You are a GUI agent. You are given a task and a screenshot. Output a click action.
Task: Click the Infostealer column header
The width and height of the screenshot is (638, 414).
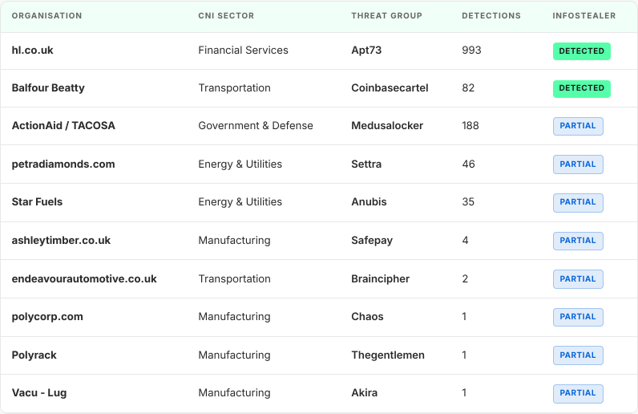(x=584, y=16)
